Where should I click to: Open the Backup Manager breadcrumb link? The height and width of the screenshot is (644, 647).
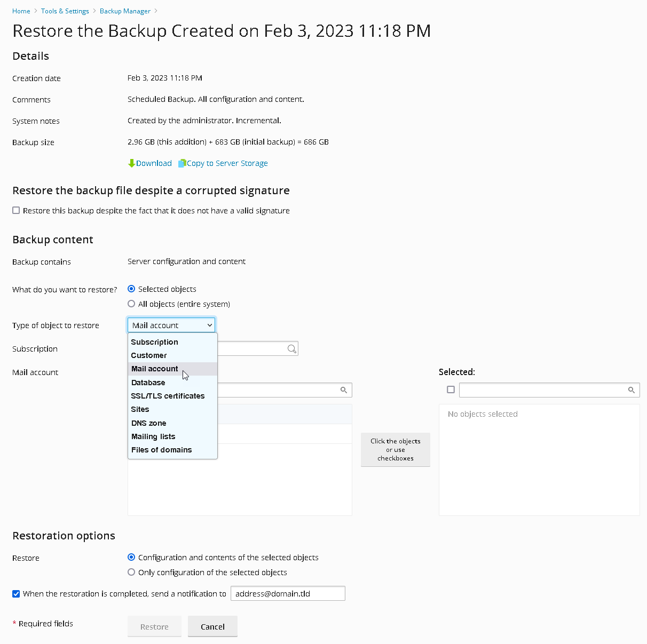click(x=125, y=11)
